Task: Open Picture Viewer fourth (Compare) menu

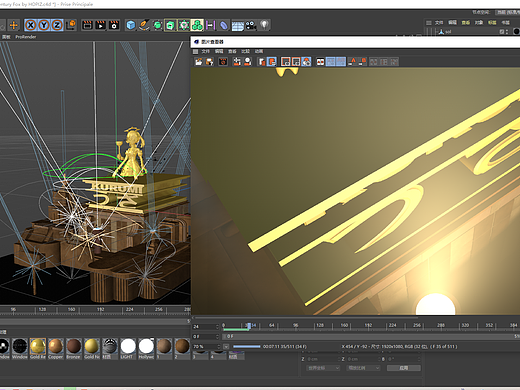Action: (x=246, y=51)
